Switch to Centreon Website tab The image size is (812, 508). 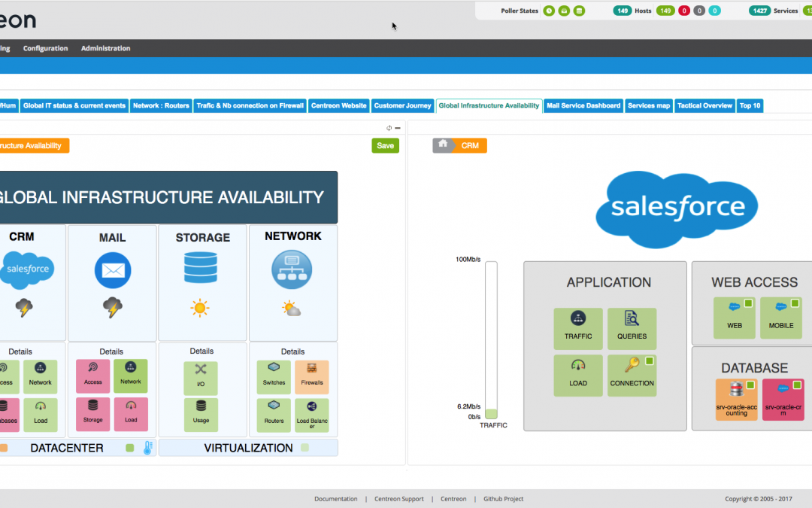pyautogui.click(x=338, y=106)
